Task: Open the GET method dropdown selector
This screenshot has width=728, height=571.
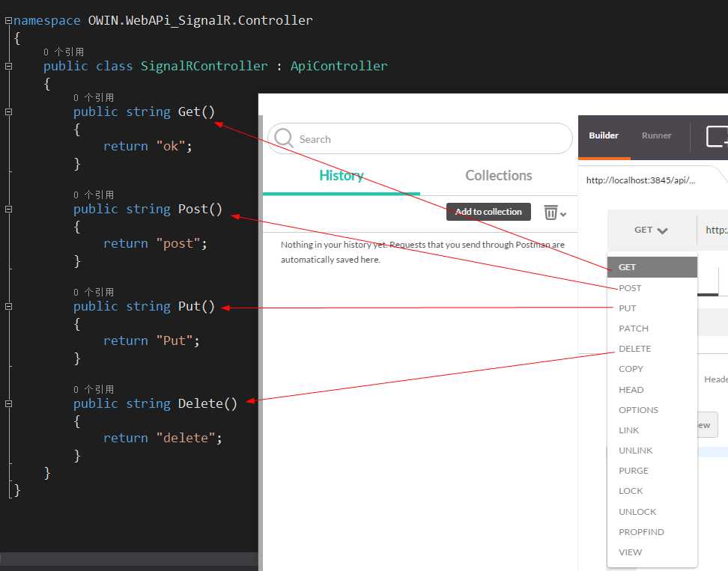Action: [x=651, y=230]
